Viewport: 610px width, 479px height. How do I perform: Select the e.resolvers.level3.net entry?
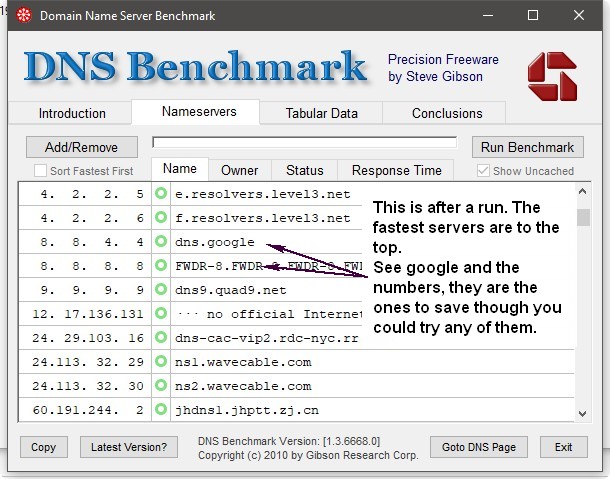(x=263, y=194)
